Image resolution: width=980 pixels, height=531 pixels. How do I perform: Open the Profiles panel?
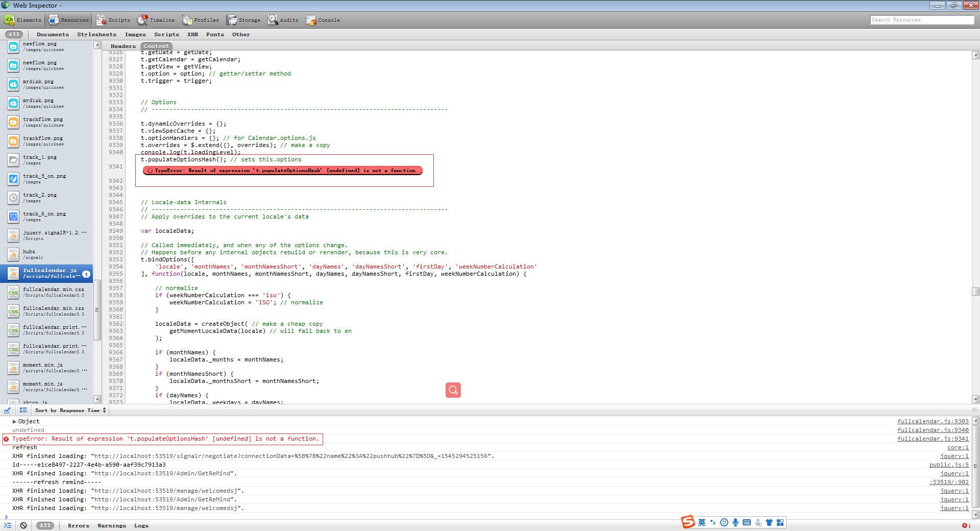pyautogui.click(x=200, y=20)
